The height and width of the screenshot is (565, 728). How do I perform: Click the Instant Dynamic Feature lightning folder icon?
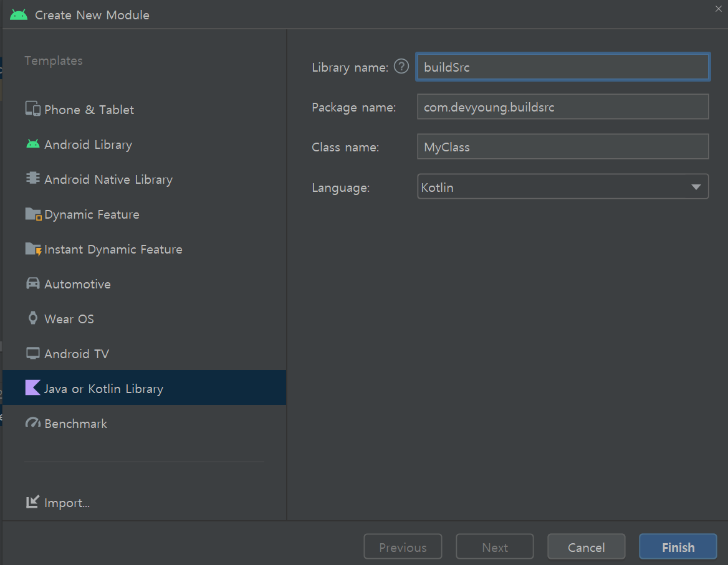33,249
